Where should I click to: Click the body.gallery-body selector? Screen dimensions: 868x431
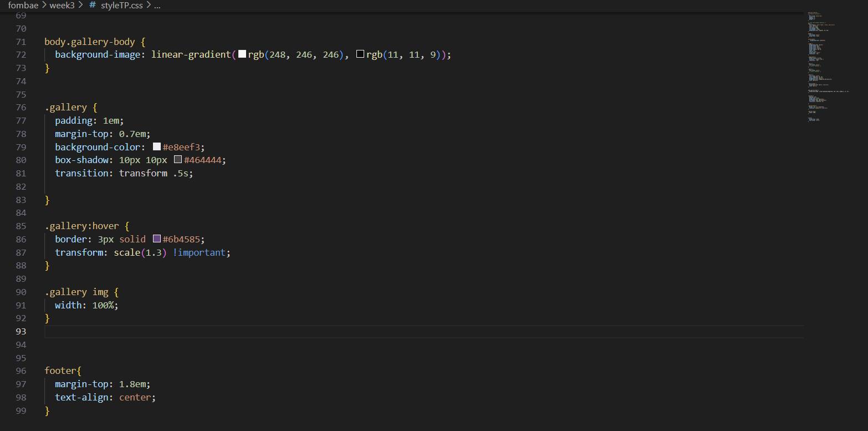coord(90,42)
